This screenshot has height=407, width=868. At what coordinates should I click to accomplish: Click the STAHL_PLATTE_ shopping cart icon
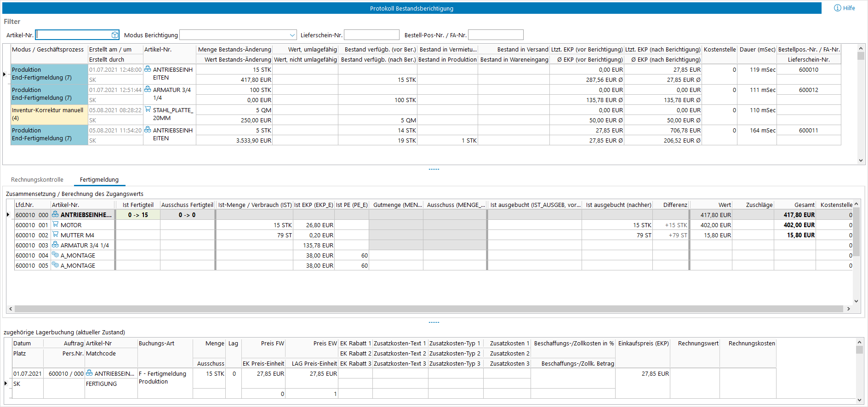click(x=148, y=109)
